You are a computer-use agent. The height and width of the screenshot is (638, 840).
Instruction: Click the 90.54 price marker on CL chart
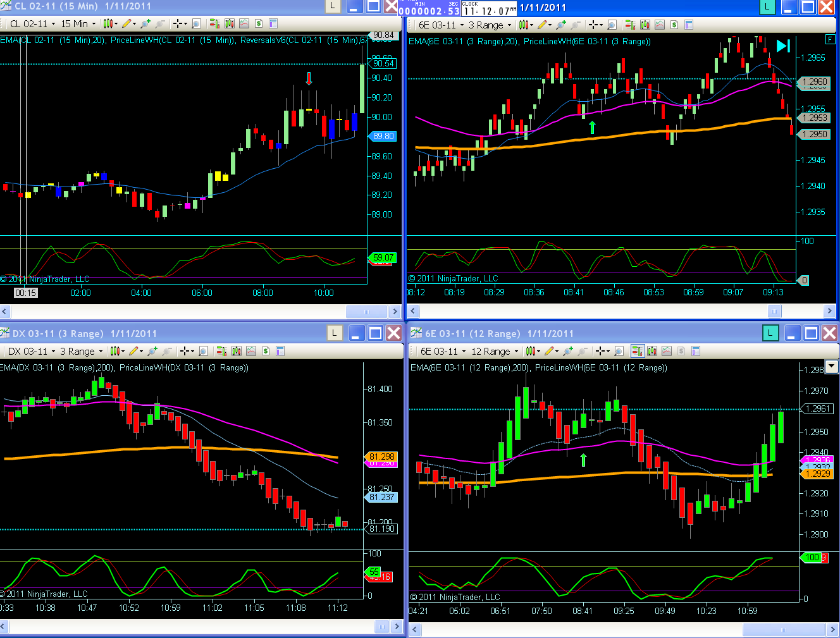point(383,63)
